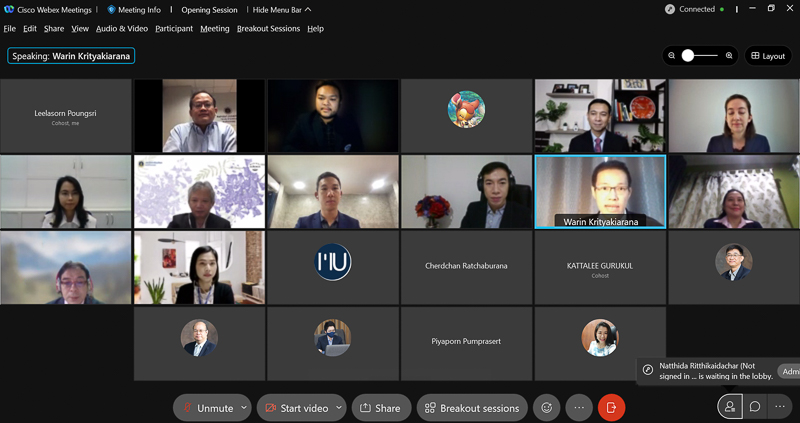Screen dimensions: 800x423
Task: Open the Layout dropdown
Action: (768, 56)
